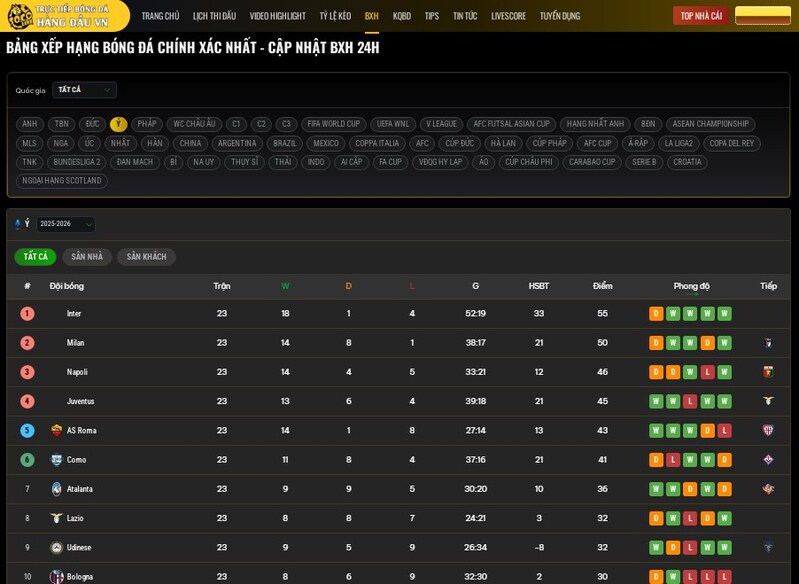
Task: Select the FIFA World Cup league chip
Action: 333,124
